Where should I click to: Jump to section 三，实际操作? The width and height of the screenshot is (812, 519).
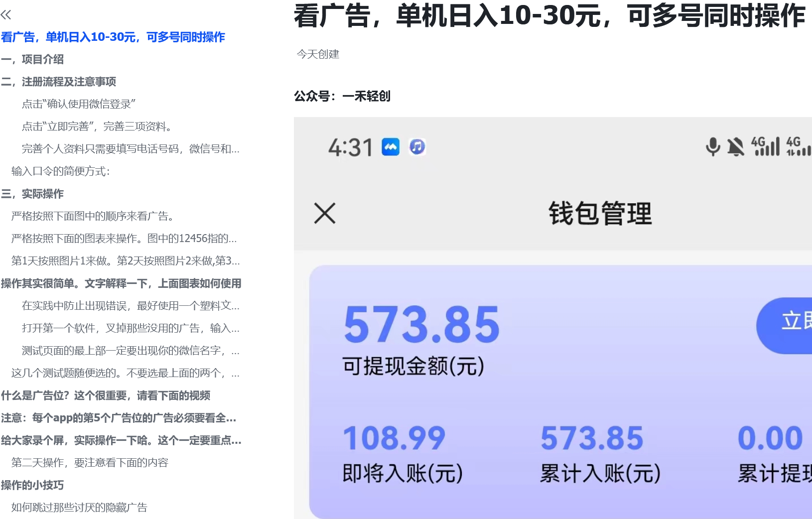[x=32, y=194]
